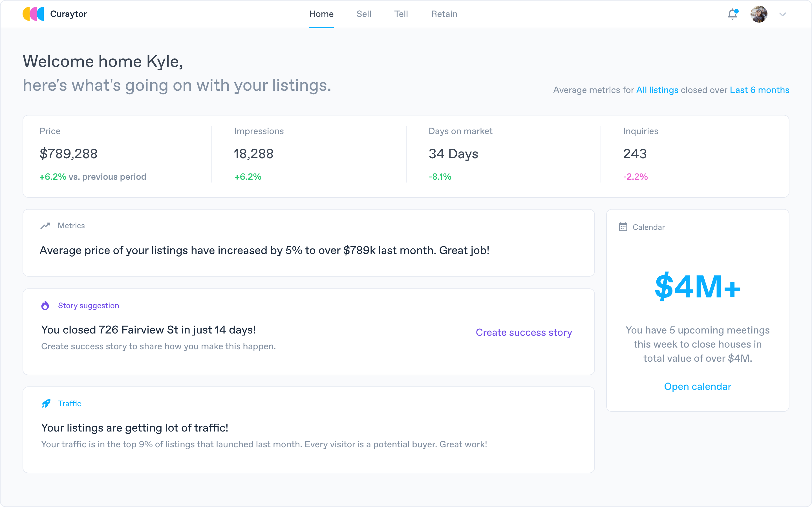Click Create success story link
Viewport: 812px width, 507px height.
(524, 332)
